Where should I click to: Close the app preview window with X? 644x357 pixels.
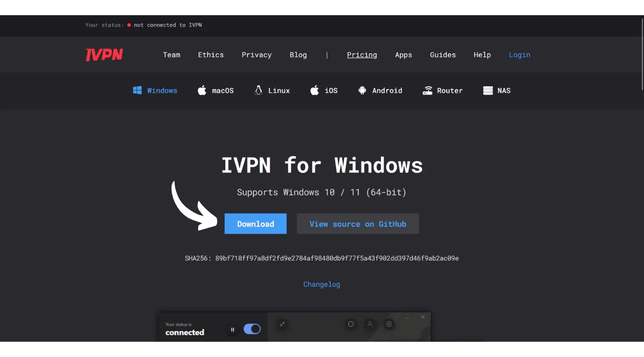[x=423, y=317]
